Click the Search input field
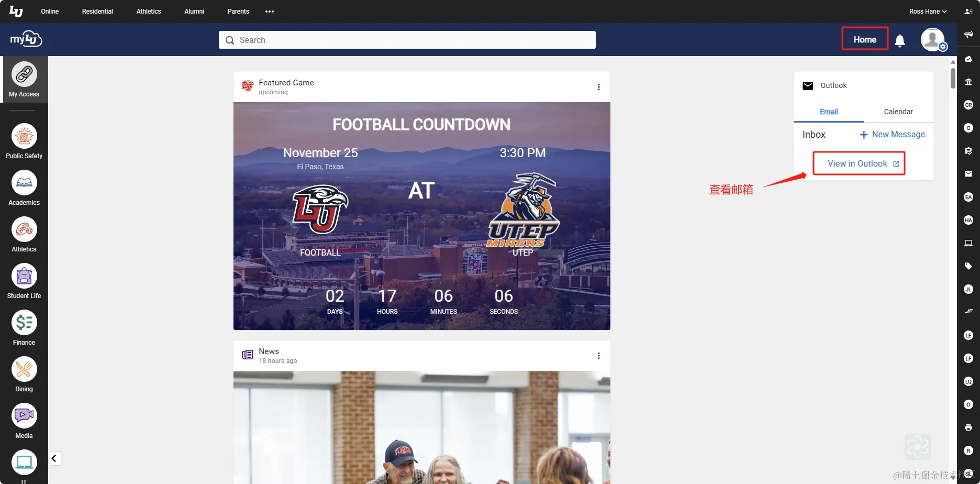The height and width of the screenshot is (484, 980). [407, 40]
